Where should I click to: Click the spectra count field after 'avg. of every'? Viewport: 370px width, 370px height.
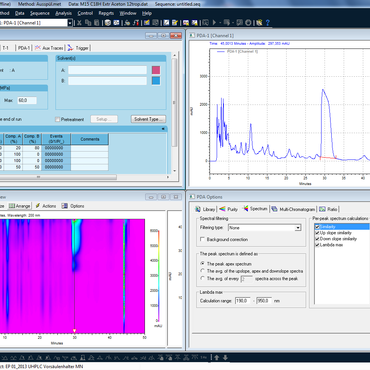coord(247,279)
